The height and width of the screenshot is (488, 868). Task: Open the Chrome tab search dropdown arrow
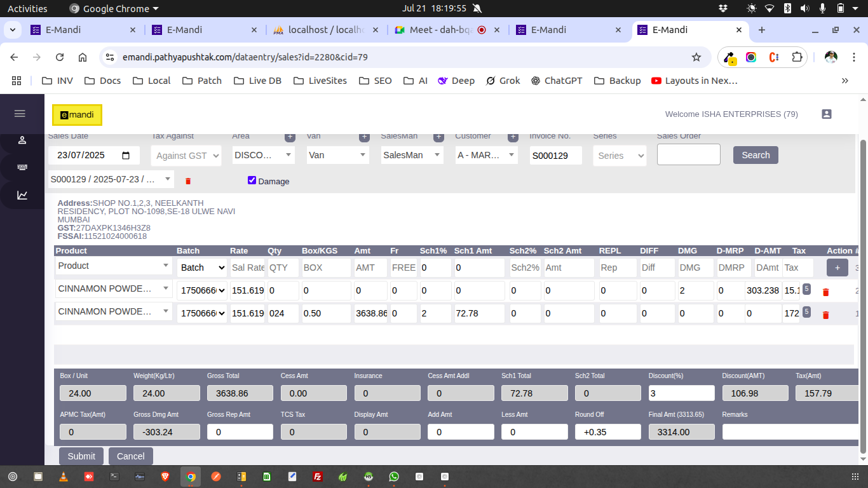tap(13, 30)
